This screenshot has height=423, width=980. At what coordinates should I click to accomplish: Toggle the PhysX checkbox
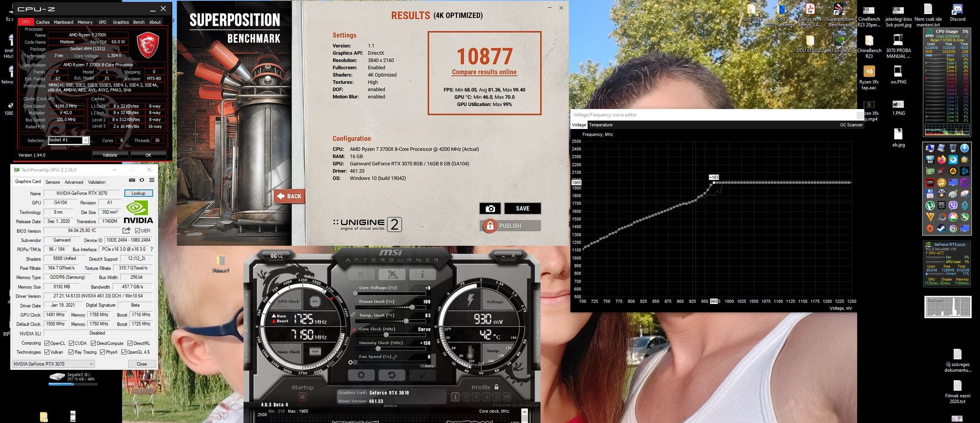point(102,352)
